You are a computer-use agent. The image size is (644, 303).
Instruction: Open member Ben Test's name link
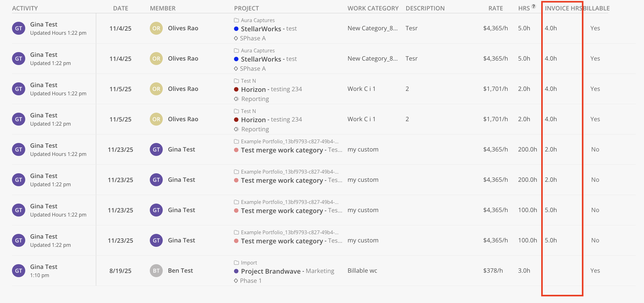(x=180, y=271)
